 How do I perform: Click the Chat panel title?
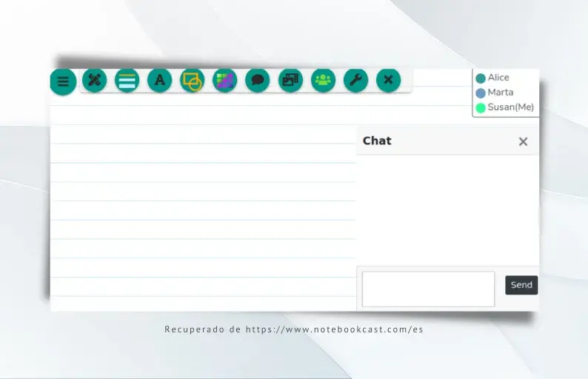377,141
